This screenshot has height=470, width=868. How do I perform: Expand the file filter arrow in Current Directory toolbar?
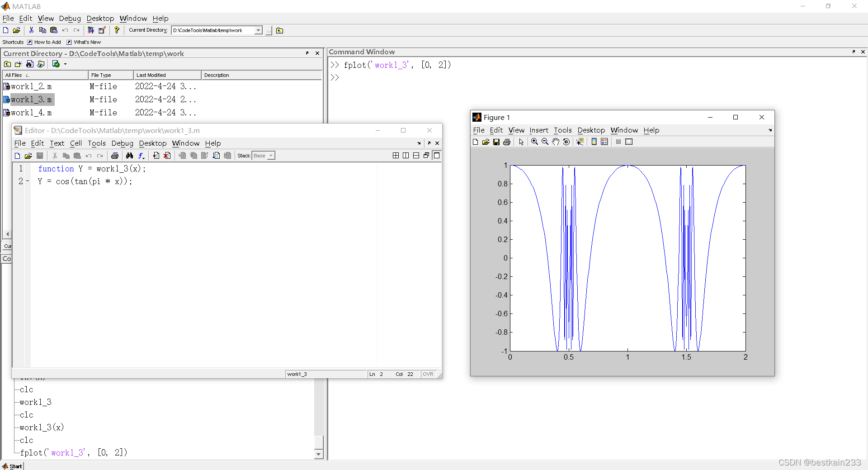tap(65, 64)
